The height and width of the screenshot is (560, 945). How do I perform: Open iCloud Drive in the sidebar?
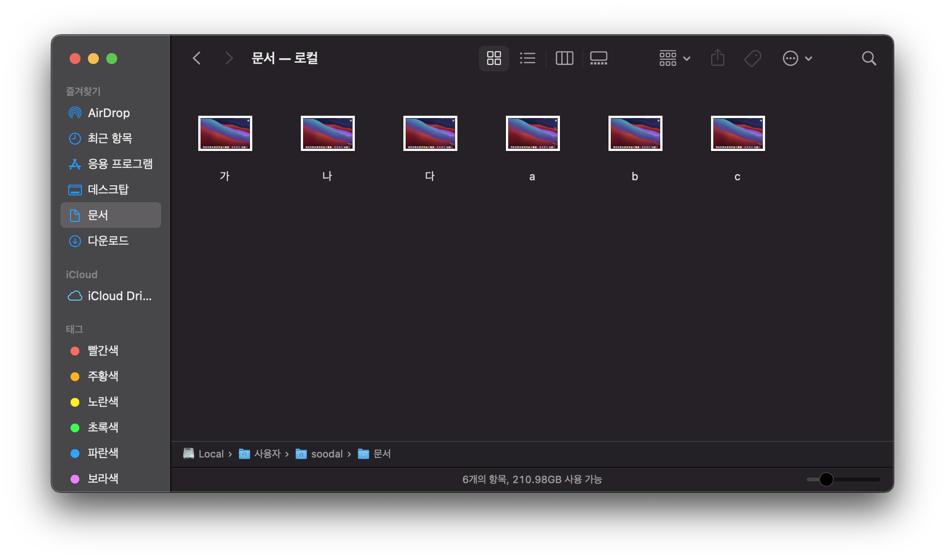(119, 296)
